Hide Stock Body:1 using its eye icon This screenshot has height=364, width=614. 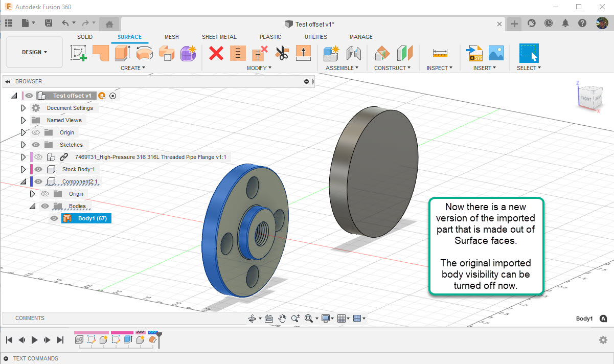38,169
